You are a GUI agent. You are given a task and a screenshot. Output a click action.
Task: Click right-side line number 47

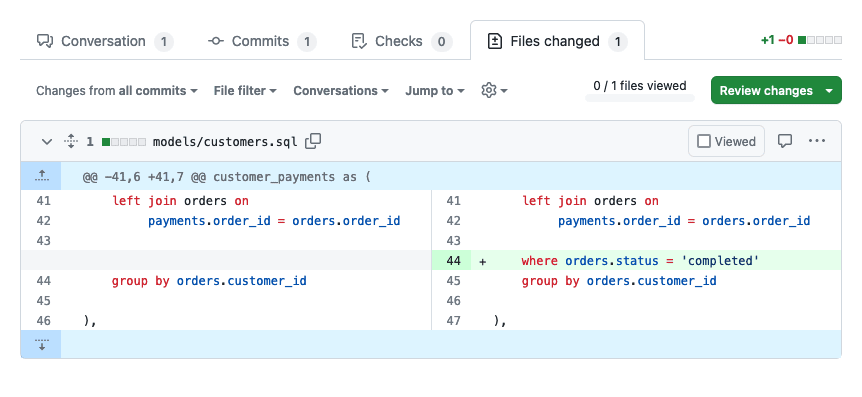click(x=453, y=321)
